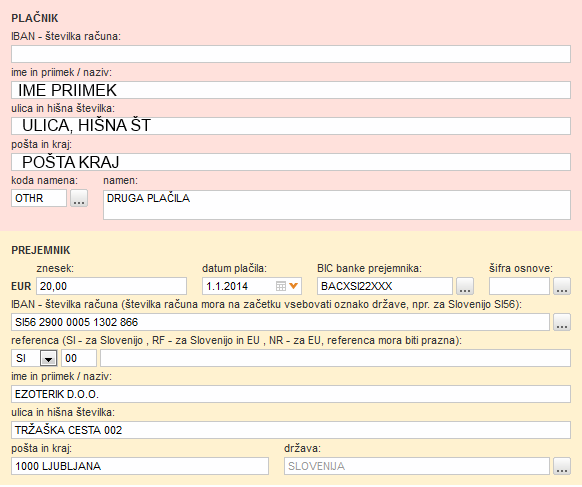Open koda namena lookup button
Viewport: 582px width, 487px height.
79,198
